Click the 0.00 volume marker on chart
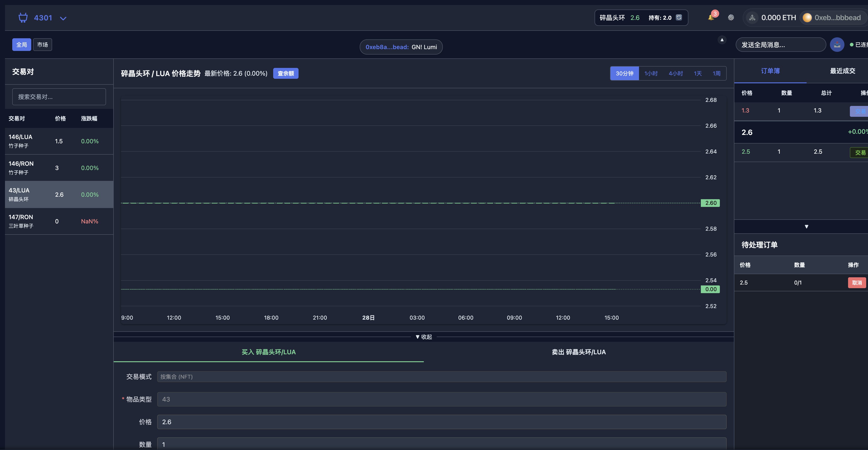Viewport: 868px width, 450px height. [x=710, y=289]
